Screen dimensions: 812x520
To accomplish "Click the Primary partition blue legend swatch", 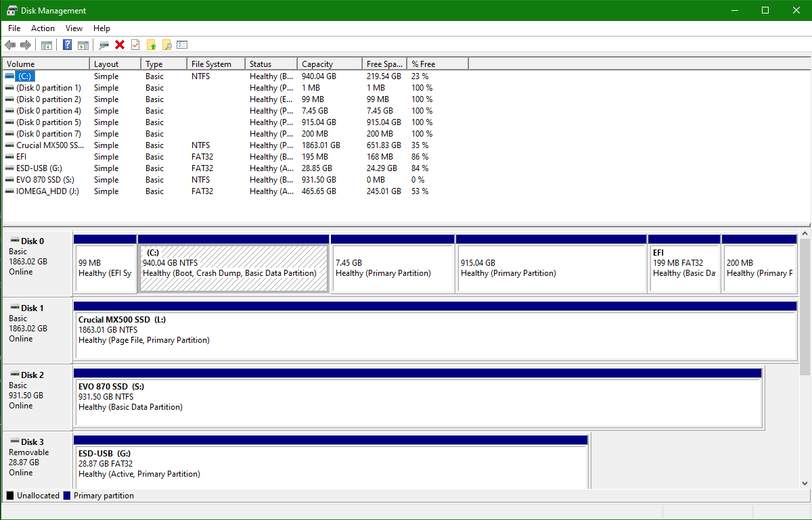I will point(67,496).
